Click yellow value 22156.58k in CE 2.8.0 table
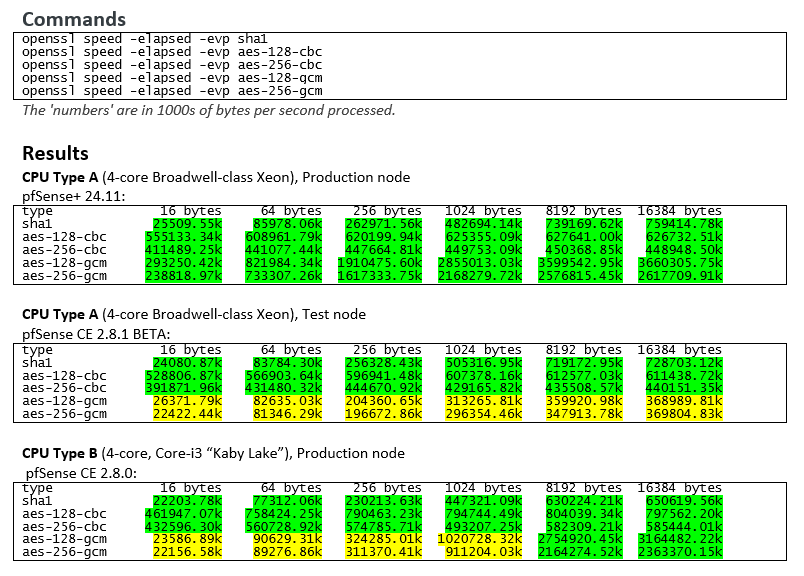The height and width of the screenshot is (576, 804). pos(187,552)
